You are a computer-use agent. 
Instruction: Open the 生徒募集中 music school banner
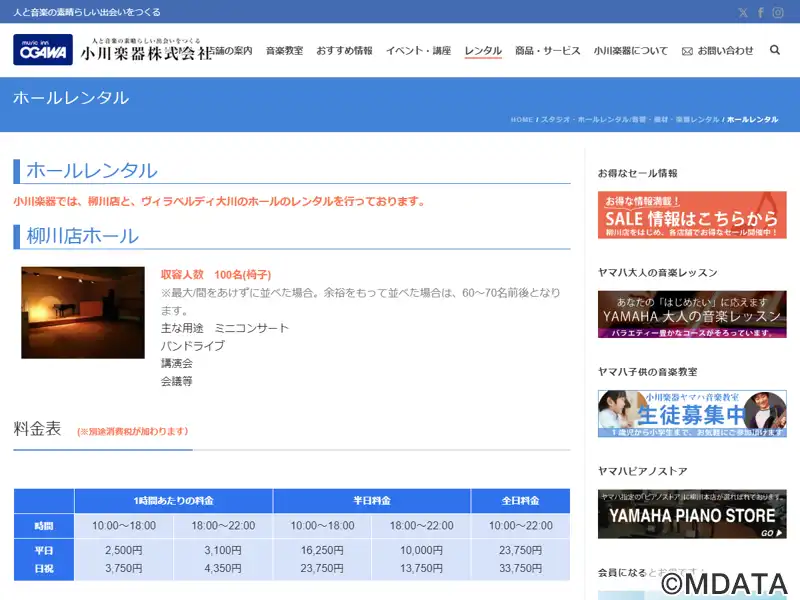[x=692, y=414]
